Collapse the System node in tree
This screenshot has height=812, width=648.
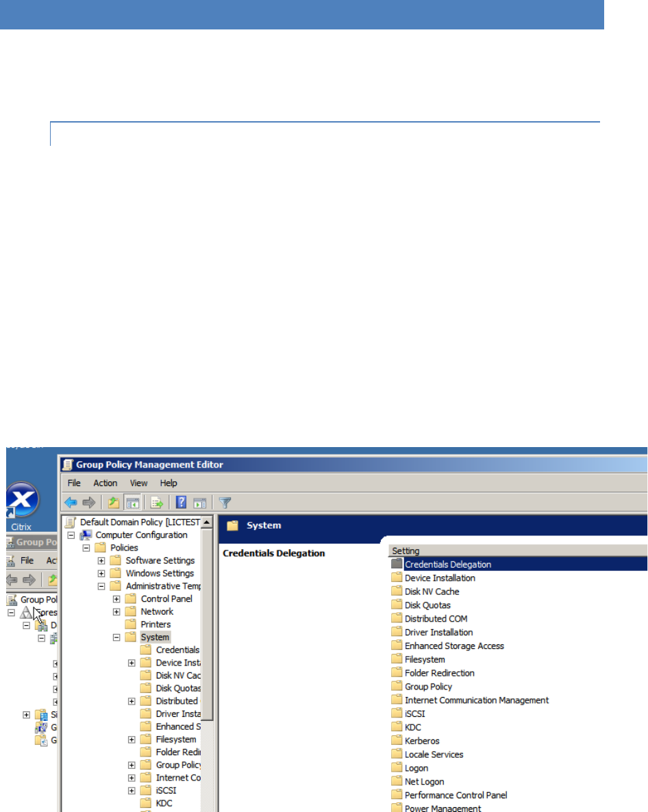tap(116, 637)
